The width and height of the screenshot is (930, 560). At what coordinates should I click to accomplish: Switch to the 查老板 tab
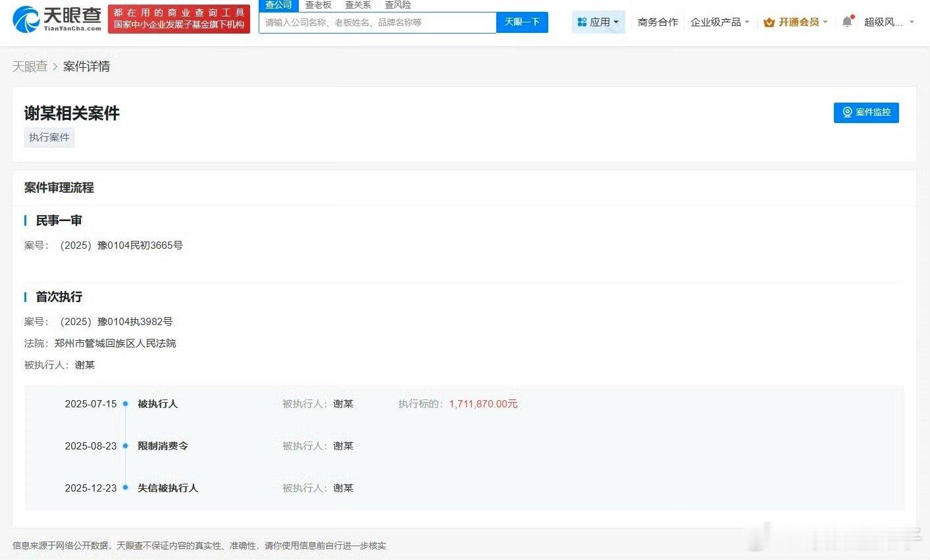point(319,5)
